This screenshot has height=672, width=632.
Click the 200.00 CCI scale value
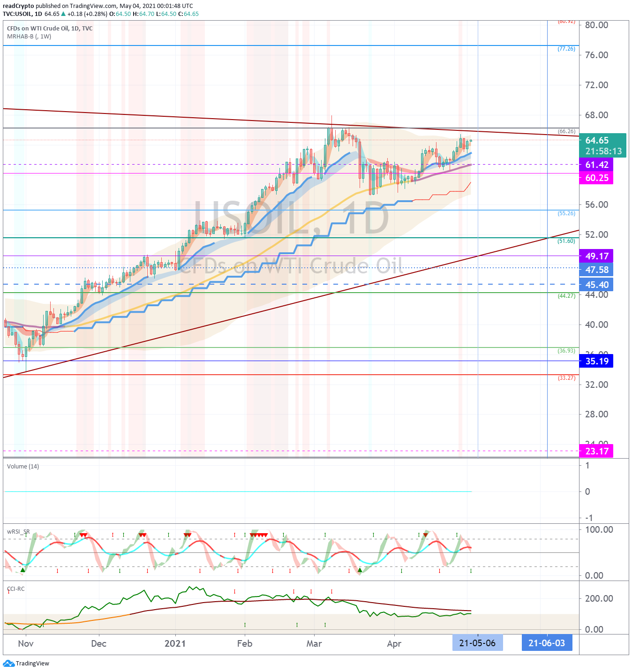(599, 598)
